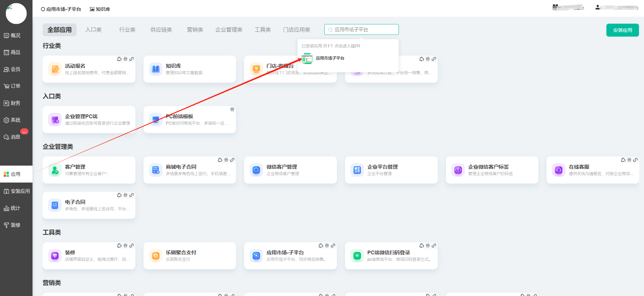Open 微信客户管理 app icon

pos(256,170)
